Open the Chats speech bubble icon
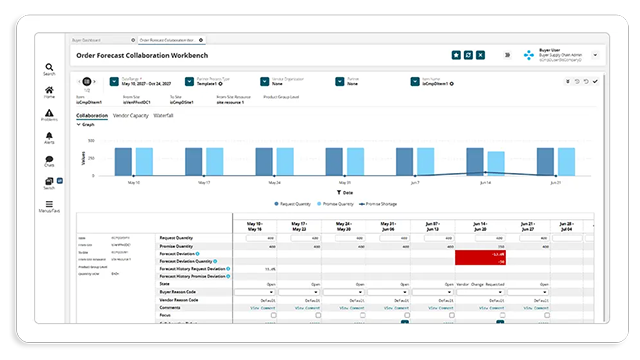Screen dimensions: 640x360 coord(49,159)
